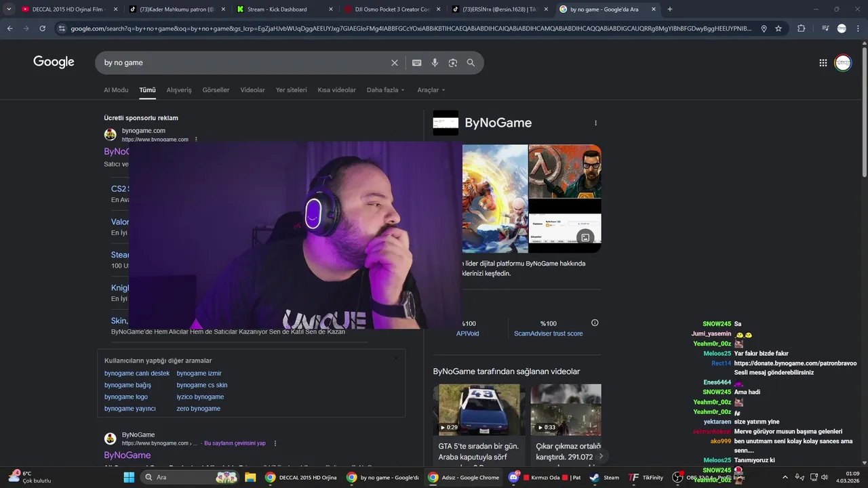Click the bynogame canlı destek suggestion
Viewport: 868px width, 488px height.
tap(137, 373)
